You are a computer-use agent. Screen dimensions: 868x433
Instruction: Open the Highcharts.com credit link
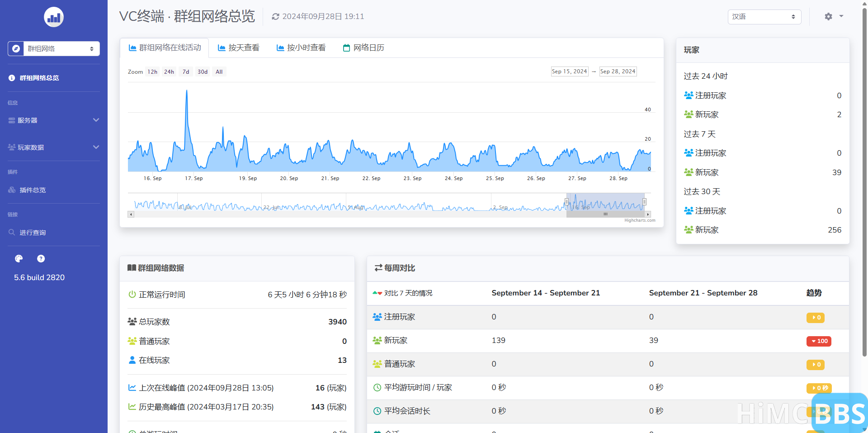(x=640, y=220)
